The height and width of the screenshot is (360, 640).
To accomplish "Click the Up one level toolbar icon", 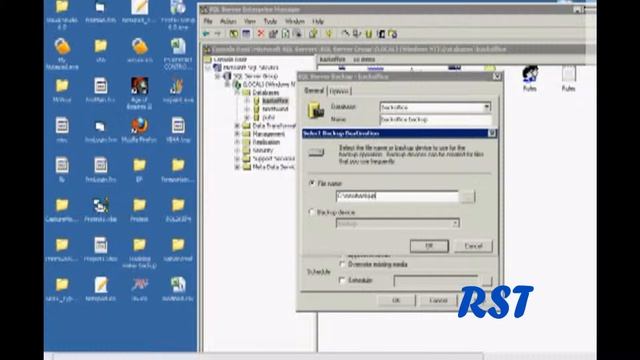I will 233,34.
